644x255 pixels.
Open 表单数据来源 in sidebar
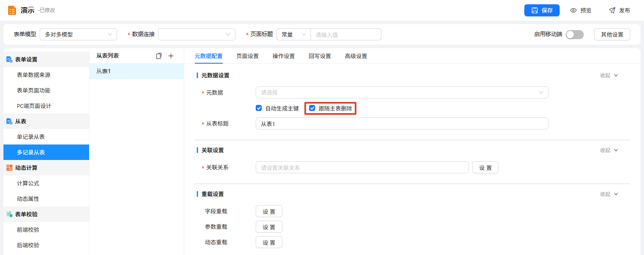46,75
